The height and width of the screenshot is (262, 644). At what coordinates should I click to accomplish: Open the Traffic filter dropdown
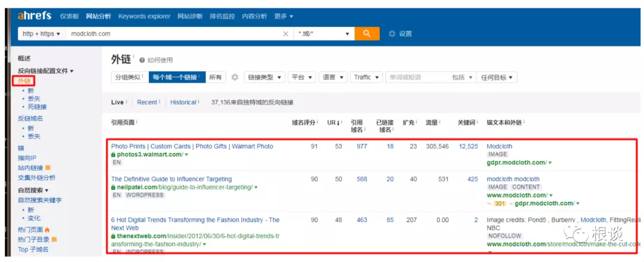366,77
